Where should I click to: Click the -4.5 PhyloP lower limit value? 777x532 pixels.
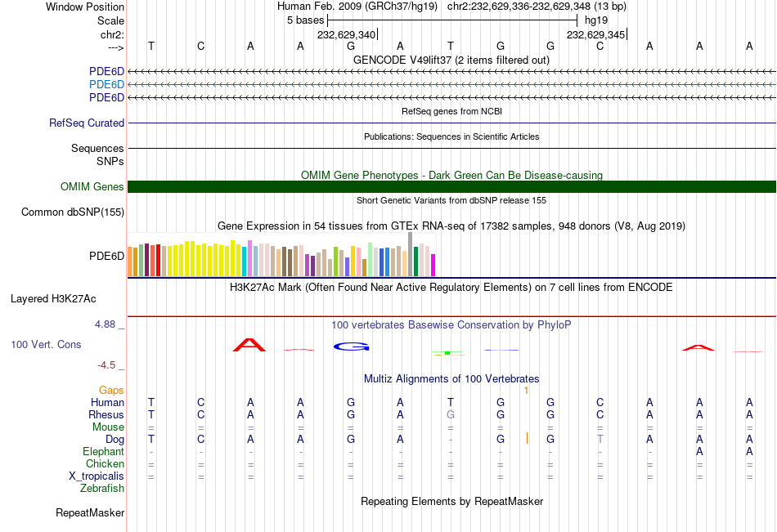point(106,365)
